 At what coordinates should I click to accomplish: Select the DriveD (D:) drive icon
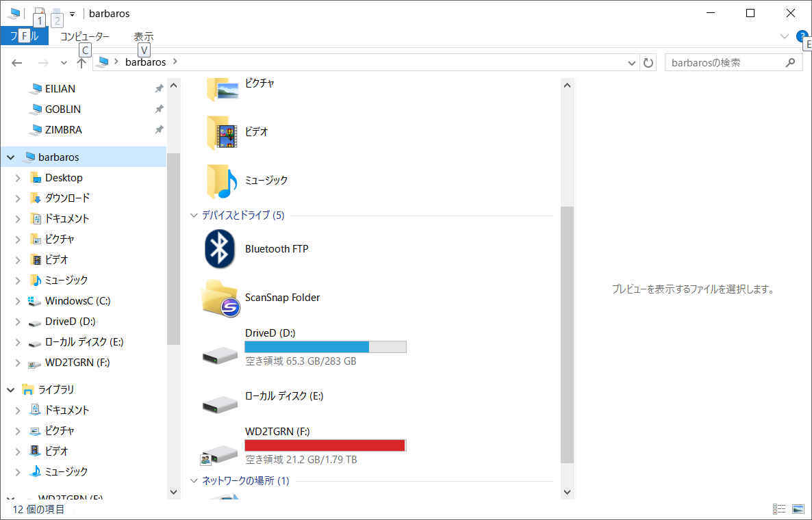[x=220, y=356]
